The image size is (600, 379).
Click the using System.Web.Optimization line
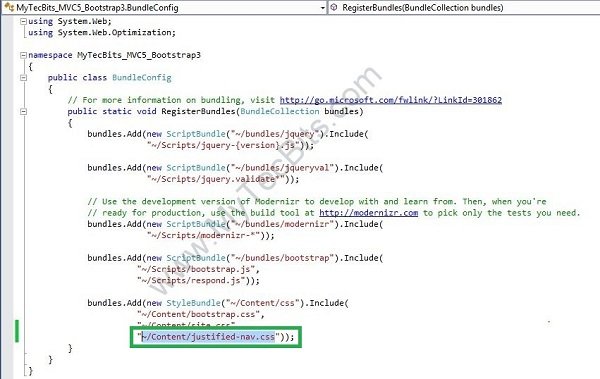(x=102, y=33)
